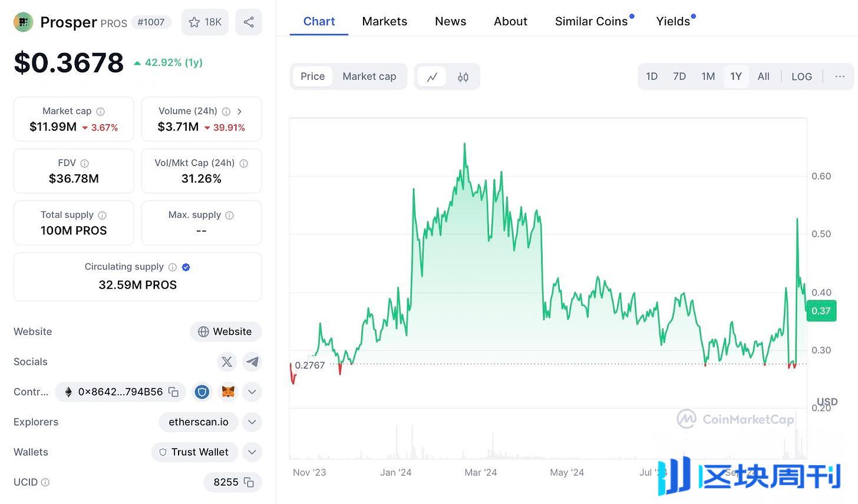Switch to candlestick chart view
This screenshot has height=504, width=858.
[x=463, y=77]
